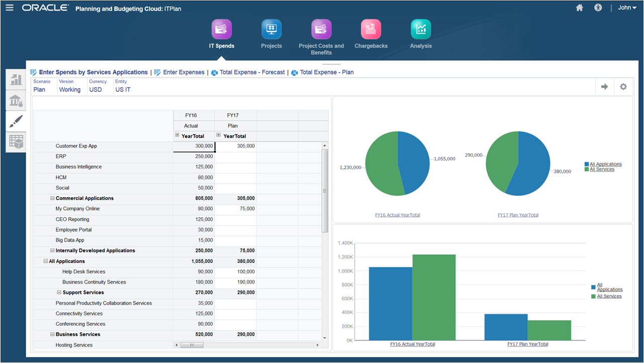Open the hamburger navigator menu
The image size is (644, 363).
click(10, 8)
